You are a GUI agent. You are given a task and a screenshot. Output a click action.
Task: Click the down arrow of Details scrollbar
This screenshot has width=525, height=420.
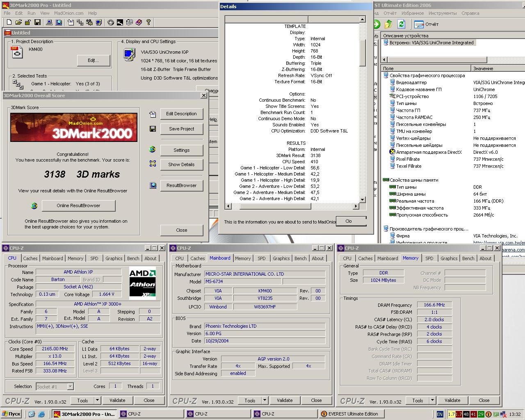pyautogui.click(x=363, y=200)
